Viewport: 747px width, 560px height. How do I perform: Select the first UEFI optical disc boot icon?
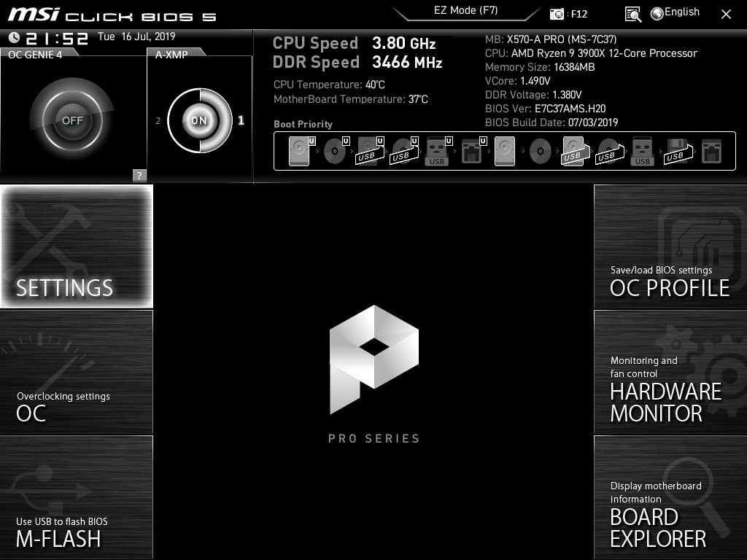336,152
